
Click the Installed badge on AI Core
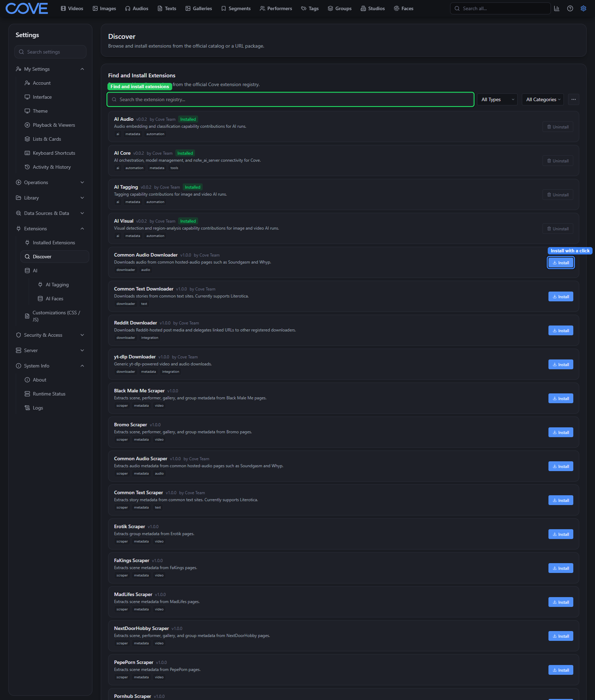[185, 153]
